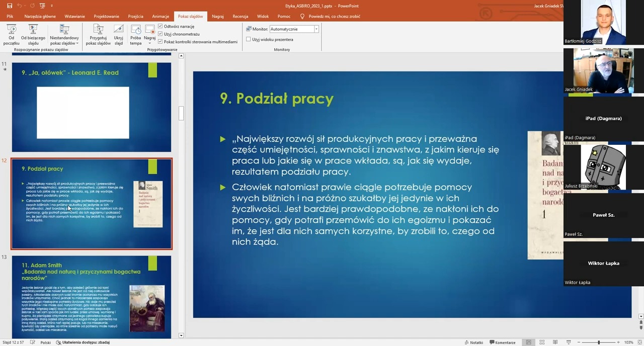Switch to Narzędzia główne tab

40,16
